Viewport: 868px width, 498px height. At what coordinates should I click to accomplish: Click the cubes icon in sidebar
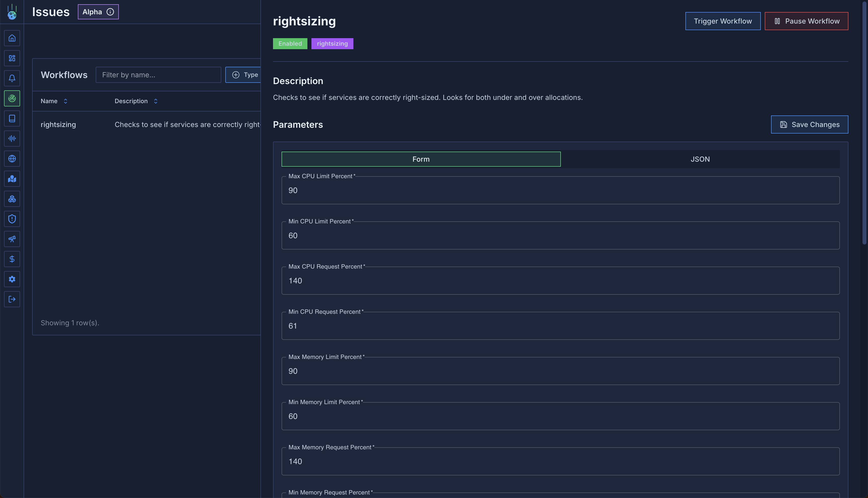point(12,199)
